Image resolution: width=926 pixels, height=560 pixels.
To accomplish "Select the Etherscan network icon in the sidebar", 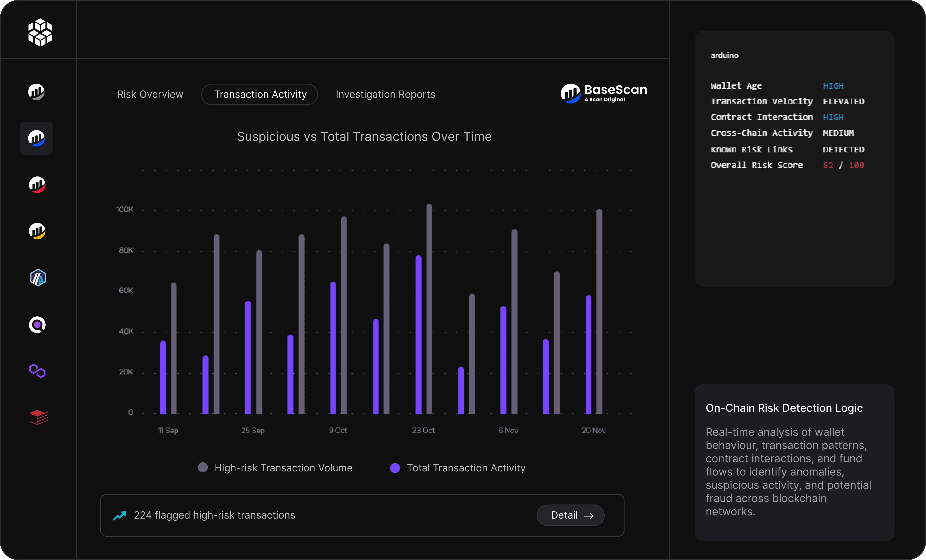I will (36, 92).
